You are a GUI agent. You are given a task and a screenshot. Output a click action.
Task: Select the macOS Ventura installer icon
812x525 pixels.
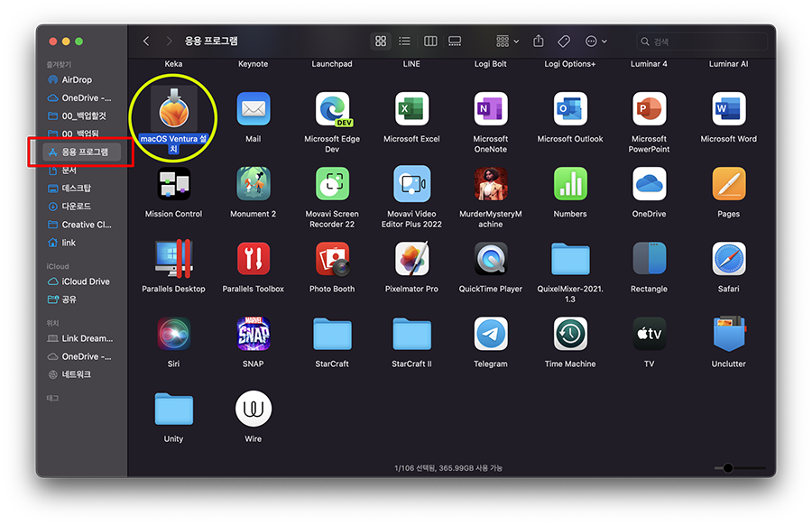pos(174,109)
